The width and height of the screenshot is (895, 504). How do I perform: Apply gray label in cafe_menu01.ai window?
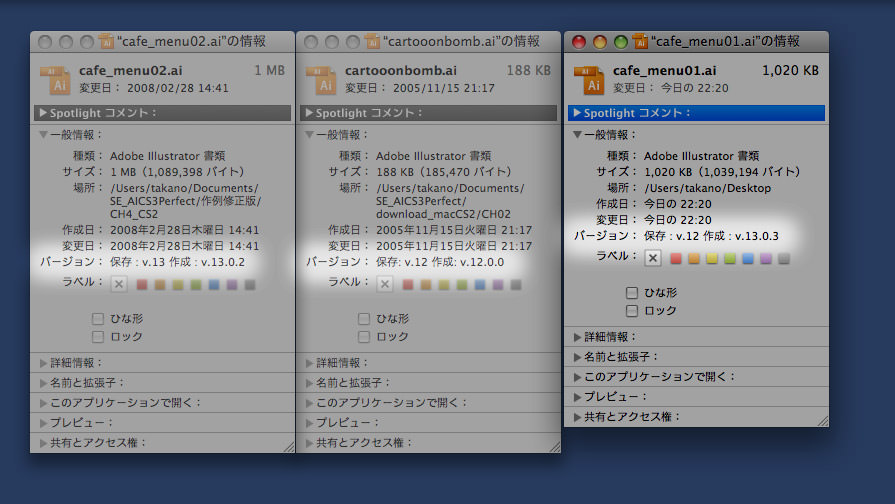[x=784, y=259]
